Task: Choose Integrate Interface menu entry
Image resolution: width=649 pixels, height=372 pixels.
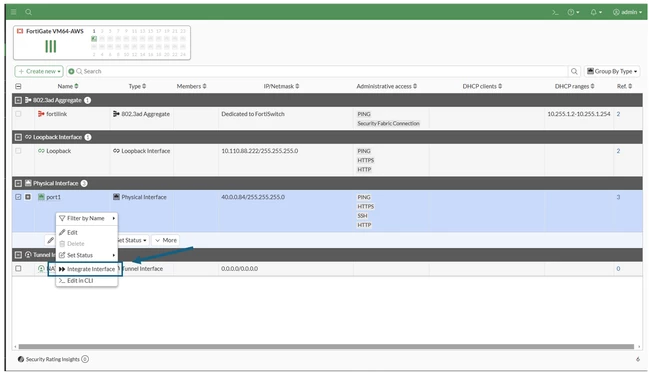Action: pos(87,269)
